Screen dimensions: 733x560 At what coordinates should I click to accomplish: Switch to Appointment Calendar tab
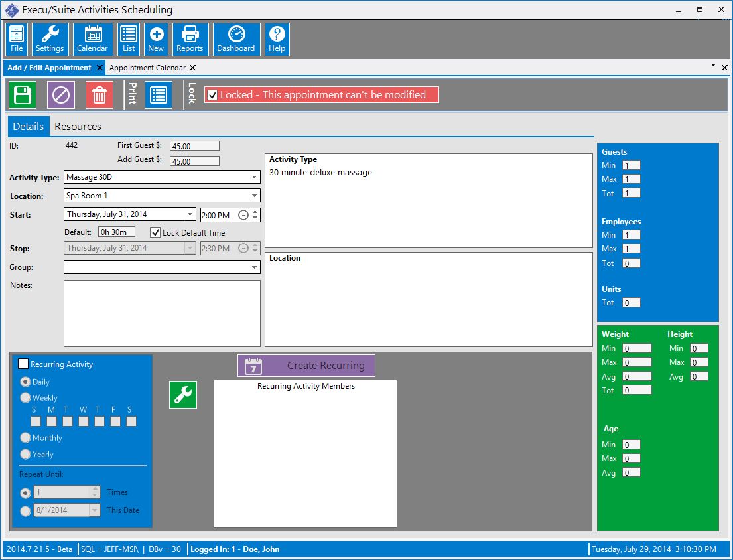click(x=148, y=68)
